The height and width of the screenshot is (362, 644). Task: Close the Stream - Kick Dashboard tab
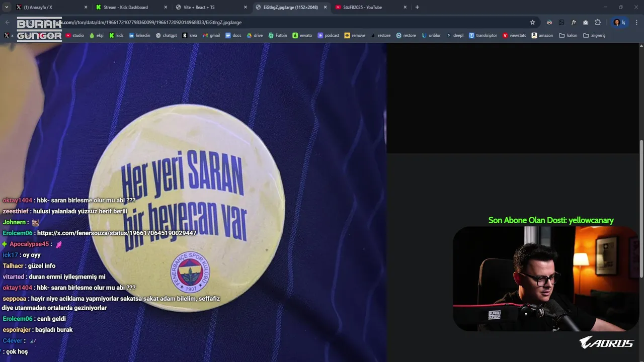166,7
